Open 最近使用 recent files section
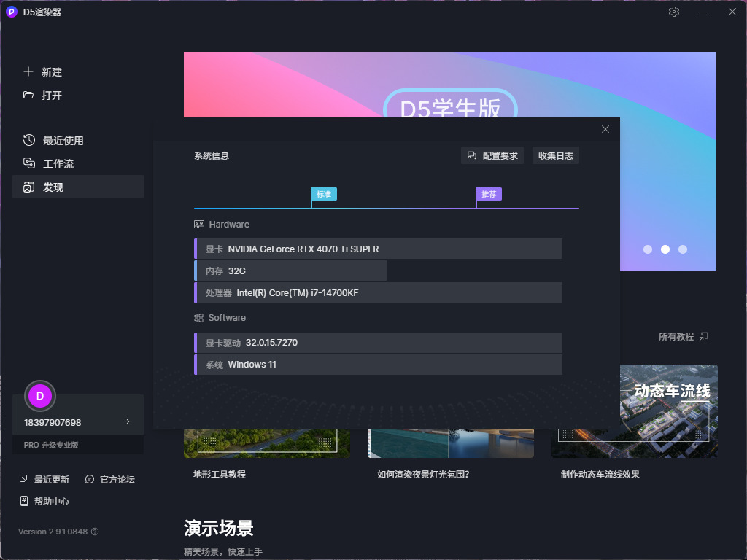Screen dimensions: 747x560 [63, 141]
